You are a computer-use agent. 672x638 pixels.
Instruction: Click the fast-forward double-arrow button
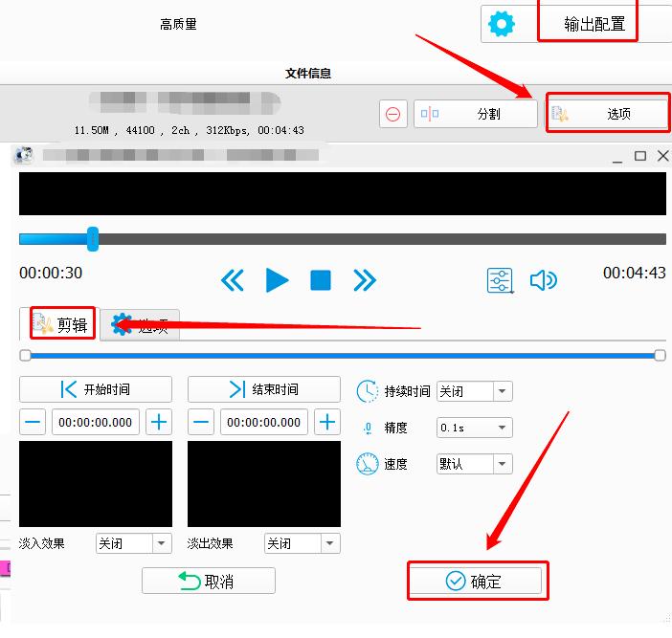[365, 280]
